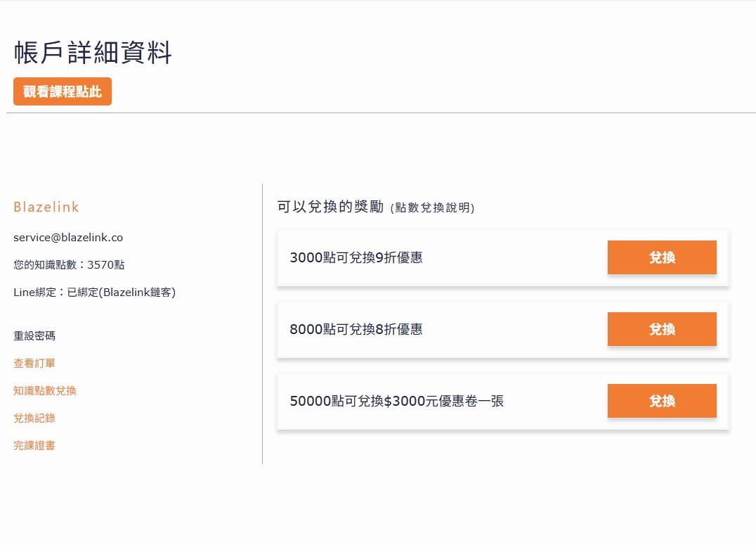
Task: Open the 點數兌換說明 explanation link
Action: tap(432, 208)
